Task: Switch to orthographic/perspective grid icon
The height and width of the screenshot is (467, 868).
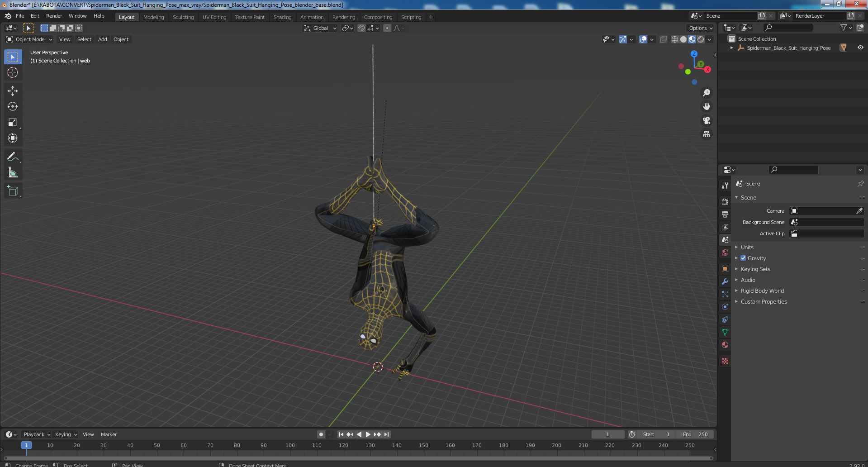Action: click(706, 134)
